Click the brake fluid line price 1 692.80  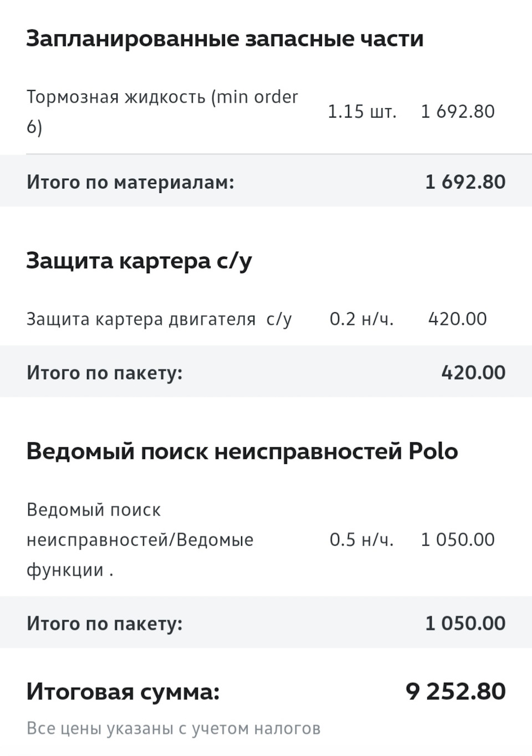coord(457,111)
